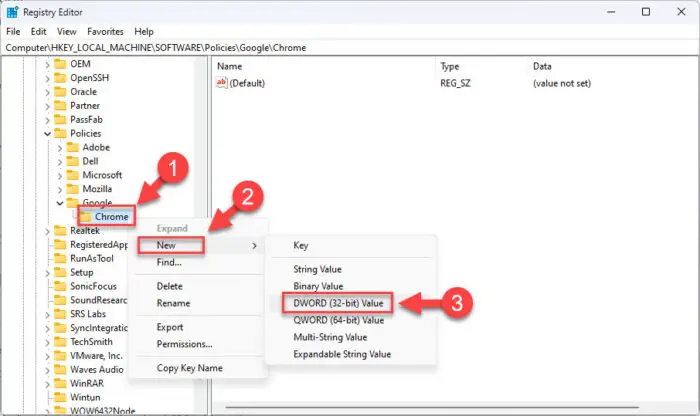Click the Dell folder icon
The height and width of the screenshot is (416, 700).
(x=72, y=161)
